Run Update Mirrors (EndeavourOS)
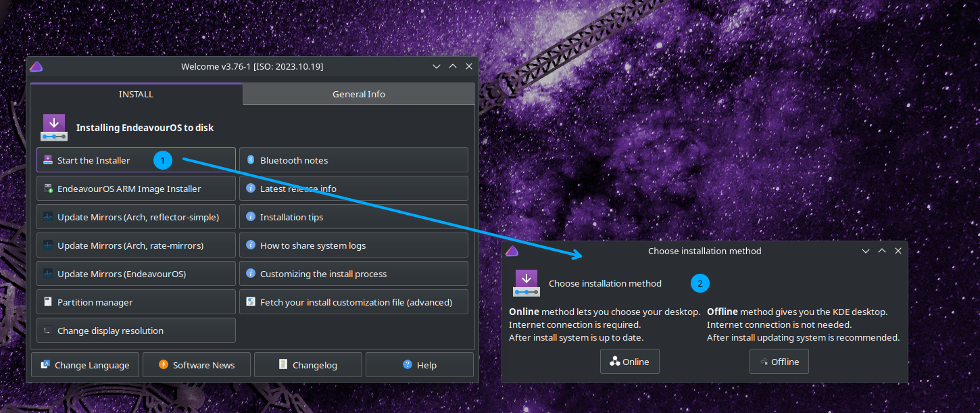This screenshot has width=980, height=413. (x=136, y=274)
